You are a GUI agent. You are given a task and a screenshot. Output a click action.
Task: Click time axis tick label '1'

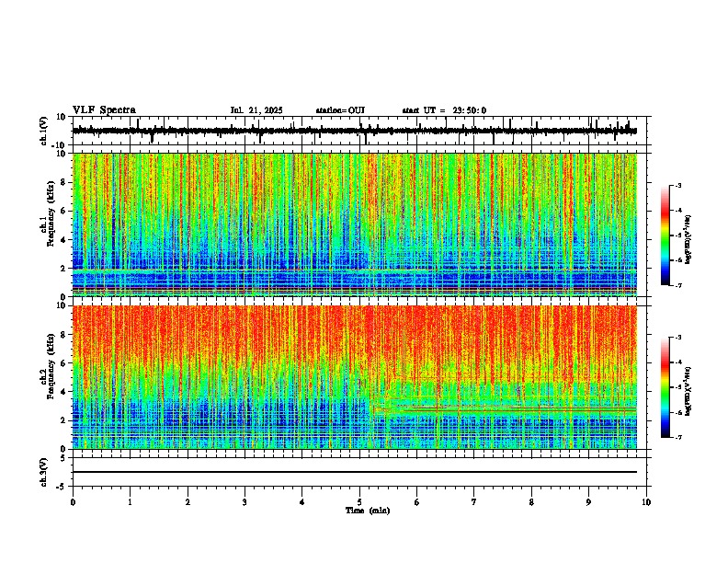130,502
